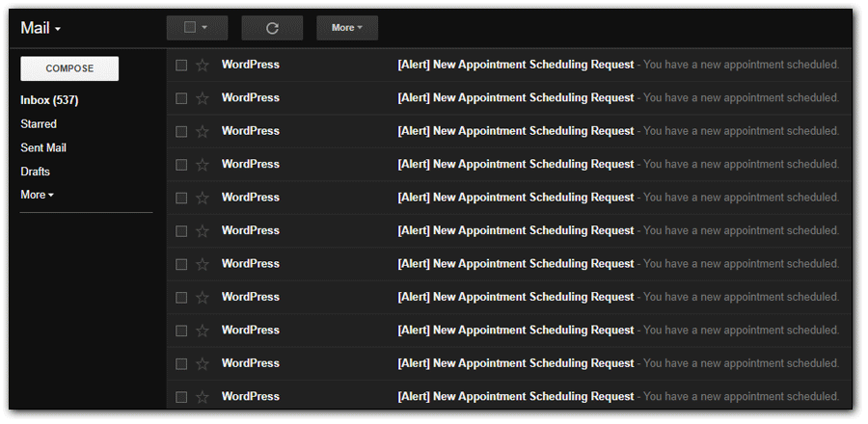Star the fifth WordPress email
This screenshot has width=868, height=424.
203,198
